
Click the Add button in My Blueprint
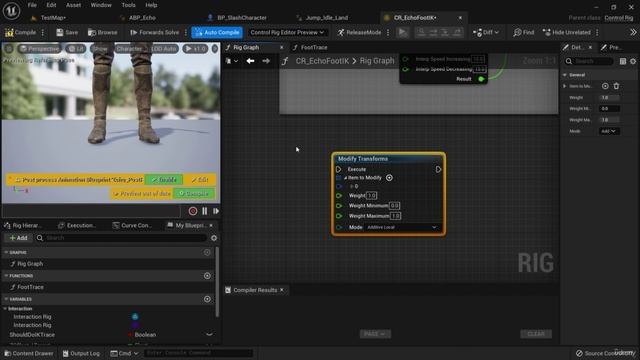click(18, 238)
